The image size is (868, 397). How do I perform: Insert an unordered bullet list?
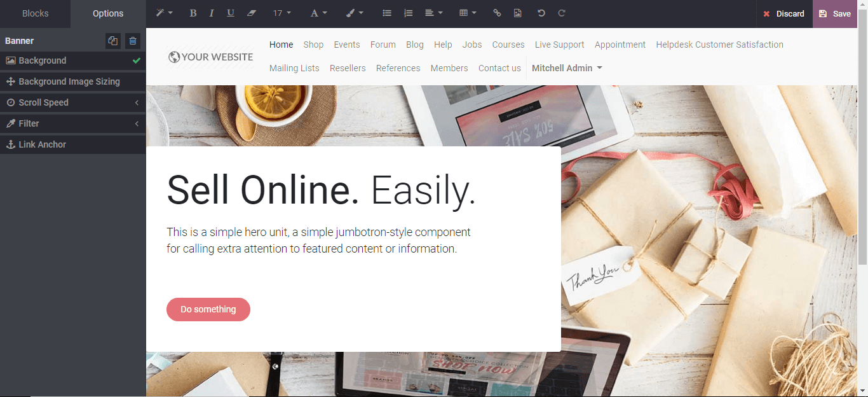[x=387, y=13]
